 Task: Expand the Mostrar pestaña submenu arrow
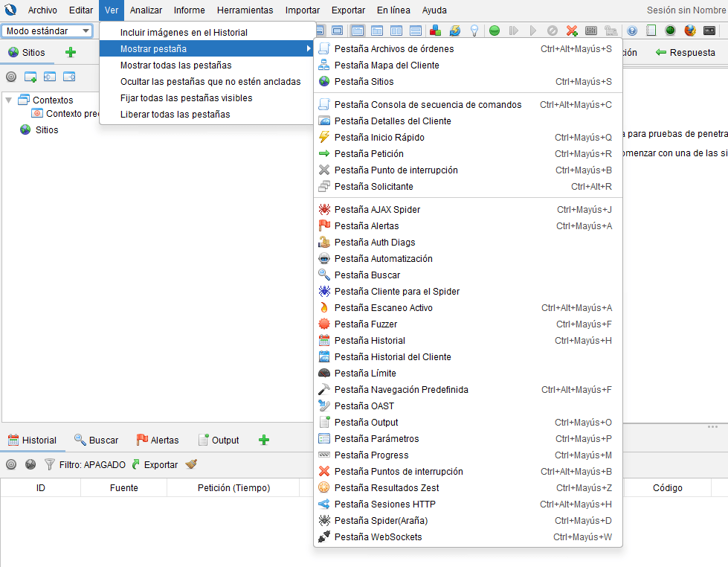coord(308,49)
